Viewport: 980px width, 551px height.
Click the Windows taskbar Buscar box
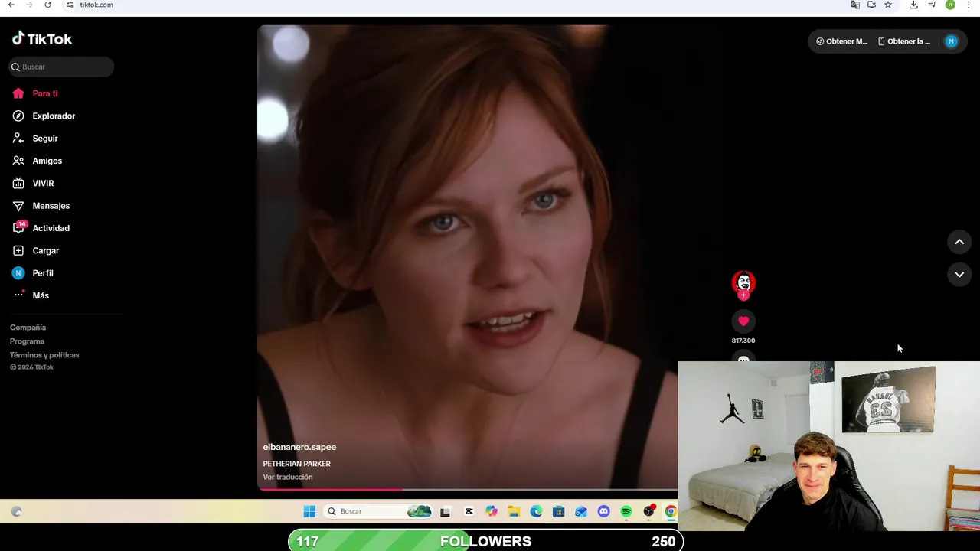[x=378, y=511]
